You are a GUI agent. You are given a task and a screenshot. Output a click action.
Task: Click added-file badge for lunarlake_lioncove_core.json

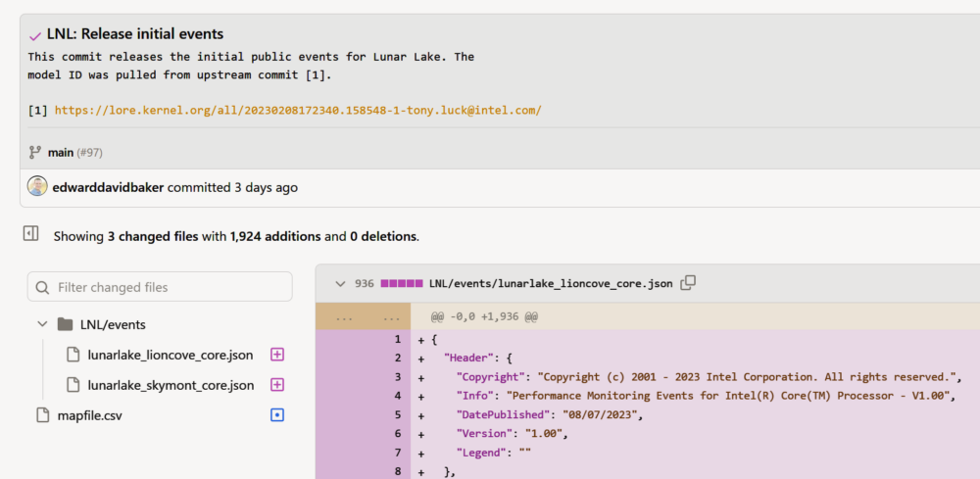tap(277, 355)
